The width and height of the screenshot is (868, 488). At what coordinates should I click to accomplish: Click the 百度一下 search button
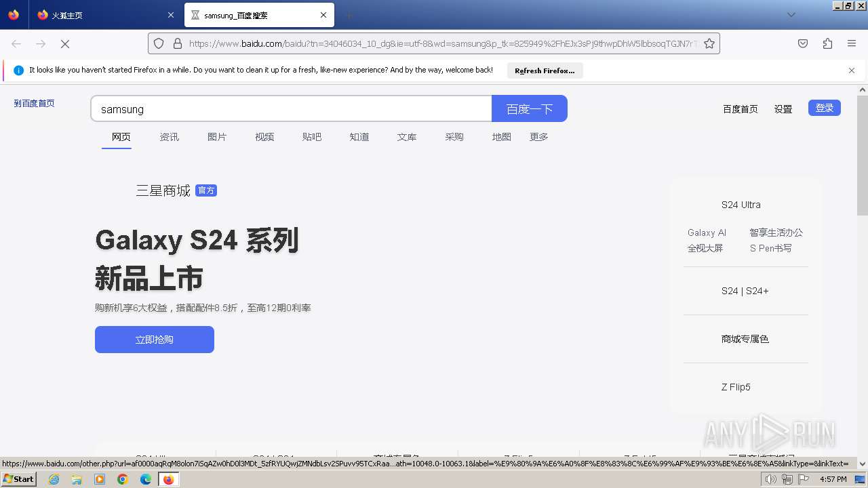pyautogui.click(x=530, y=108)
